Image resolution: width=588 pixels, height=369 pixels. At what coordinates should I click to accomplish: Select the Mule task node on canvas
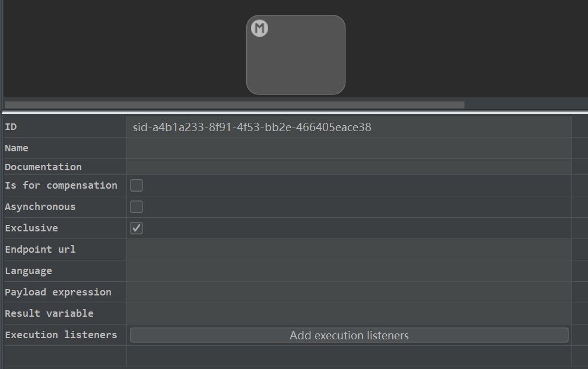296,55
